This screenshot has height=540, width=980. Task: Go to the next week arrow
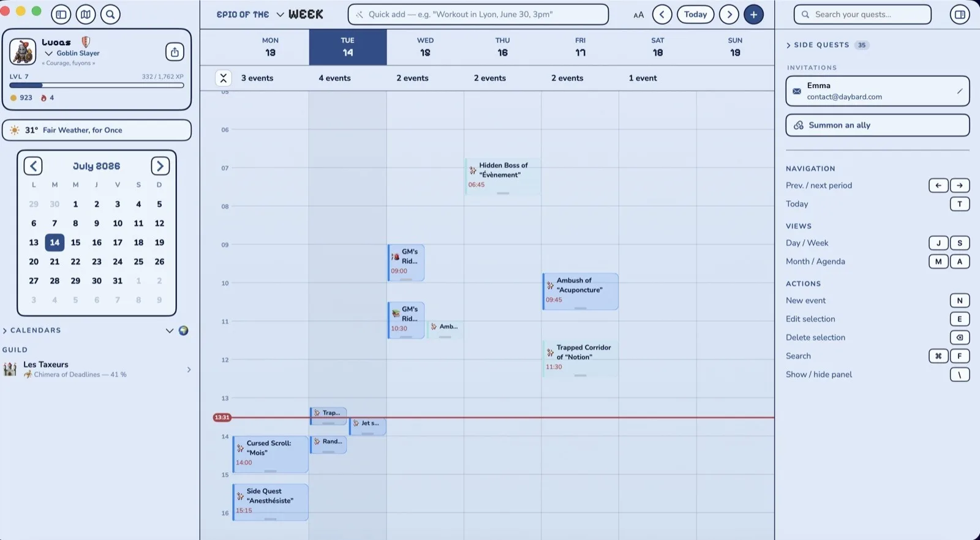pos(729,14)
